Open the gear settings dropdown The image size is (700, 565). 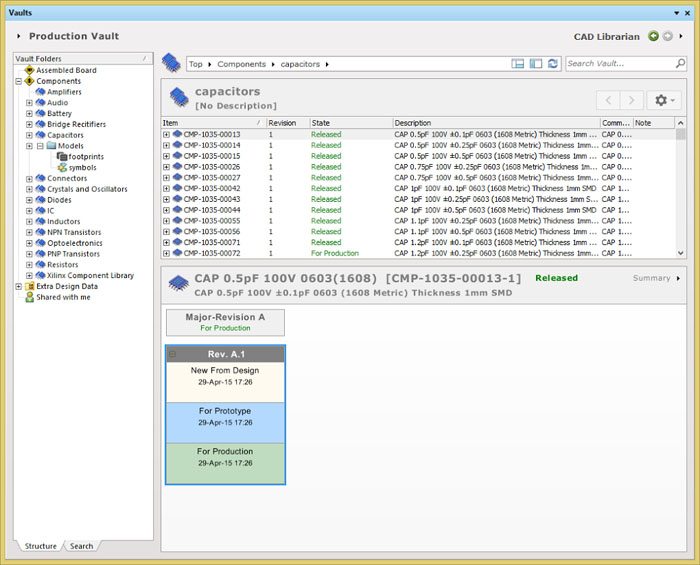pos(663,100)
